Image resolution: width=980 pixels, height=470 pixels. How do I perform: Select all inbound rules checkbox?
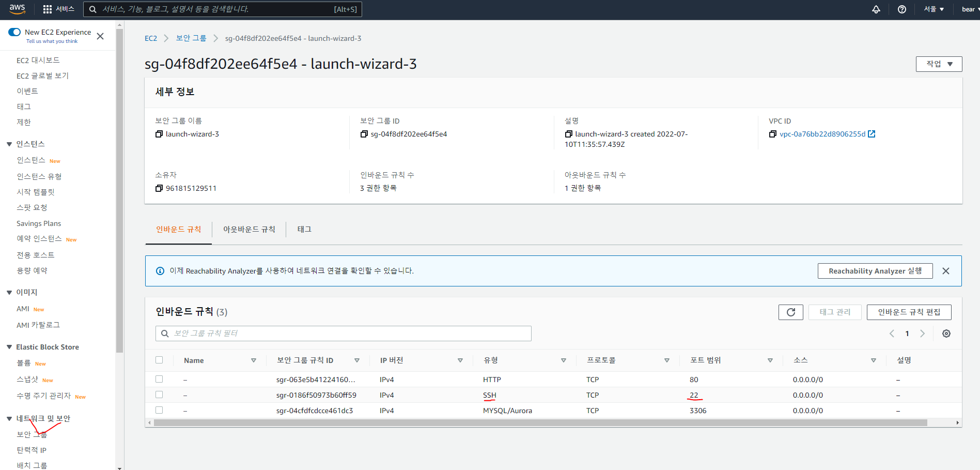tap(159, 360)
